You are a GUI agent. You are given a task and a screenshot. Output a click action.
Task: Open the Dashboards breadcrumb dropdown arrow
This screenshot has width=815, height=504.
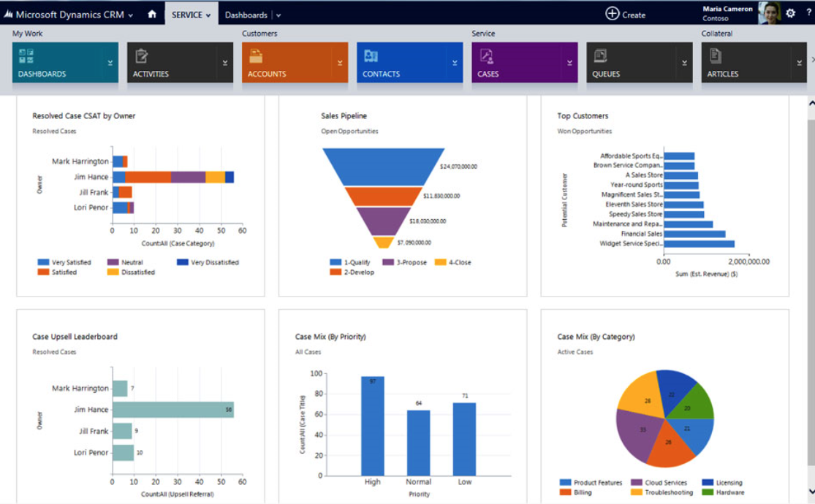(x=278, y=15)
